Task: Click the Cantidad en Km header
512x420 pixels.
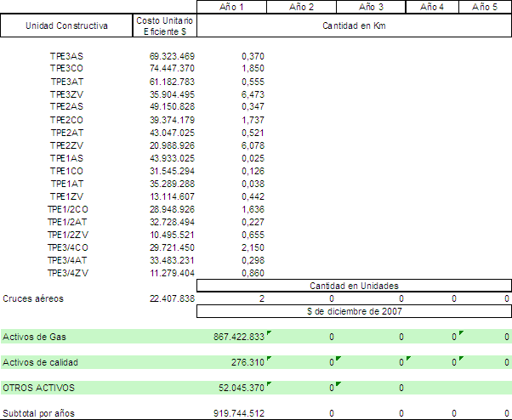Action: click(355, 26)
